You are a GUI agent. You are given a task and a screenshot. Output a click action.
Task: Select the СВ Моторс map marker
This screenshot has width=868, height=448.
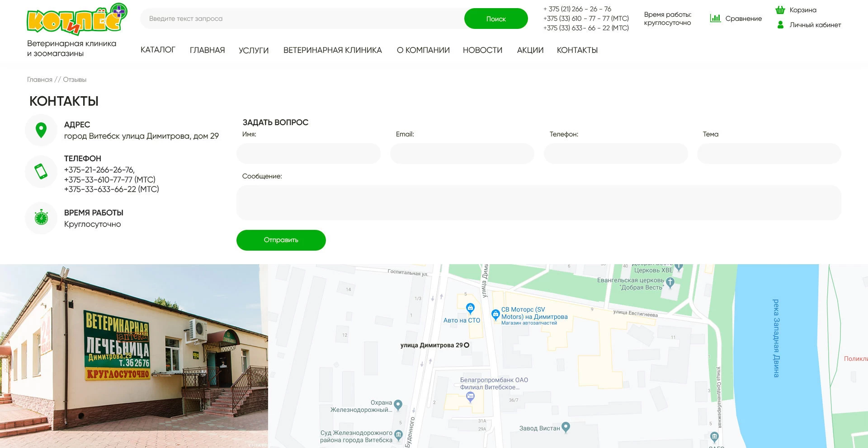point(495,315)
